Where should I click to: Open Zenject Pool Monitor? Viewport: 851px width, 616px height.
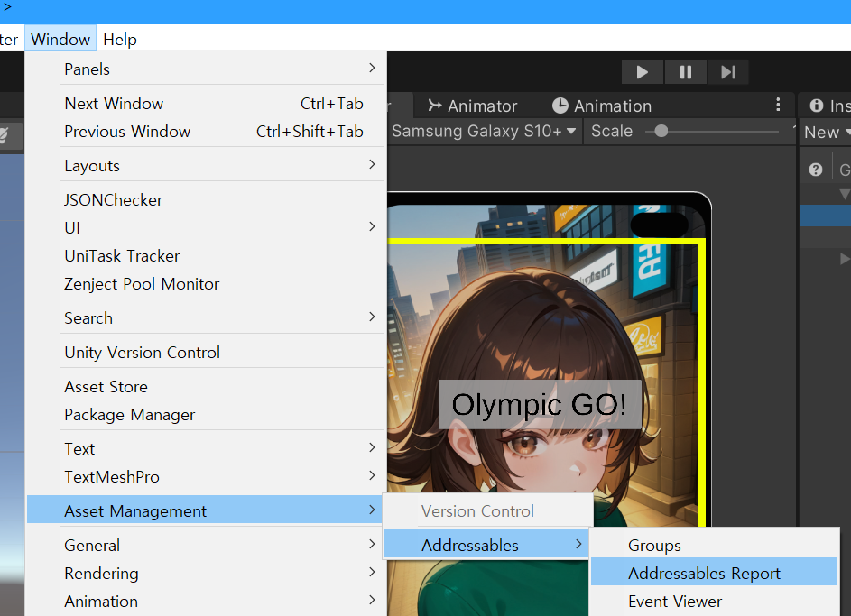coord(207,283)
